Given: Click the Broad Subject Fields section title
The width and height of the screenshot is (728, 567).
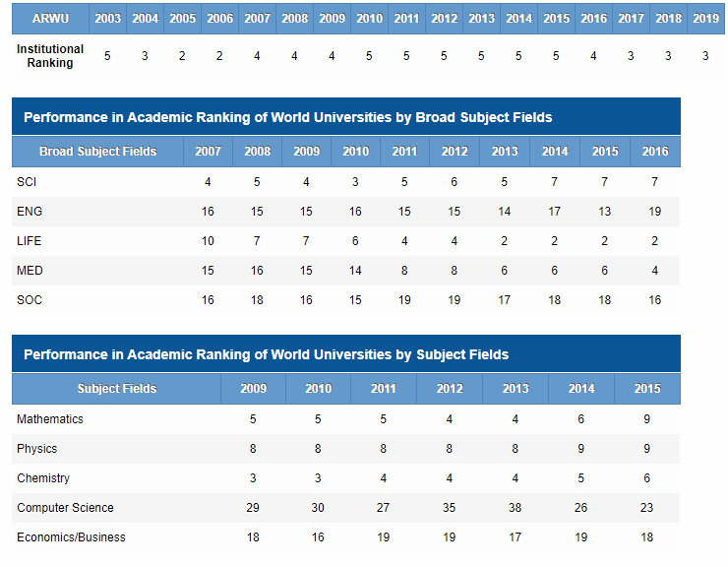Looking at the screenshot, I should (x=288, y=117).
